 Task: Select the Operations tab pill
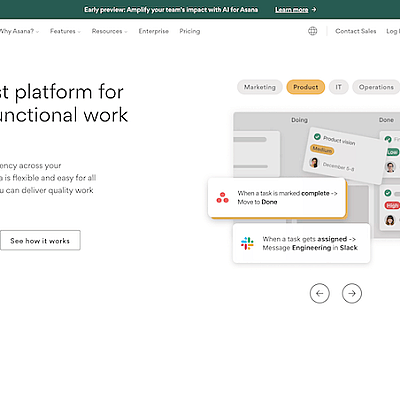click(x=376, y=87)
